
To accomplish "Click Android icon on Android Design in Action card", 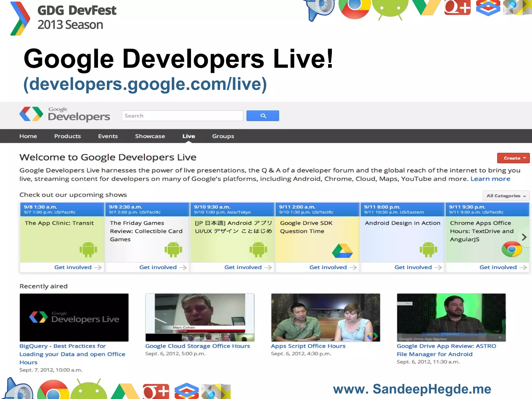I will (428, 250).
